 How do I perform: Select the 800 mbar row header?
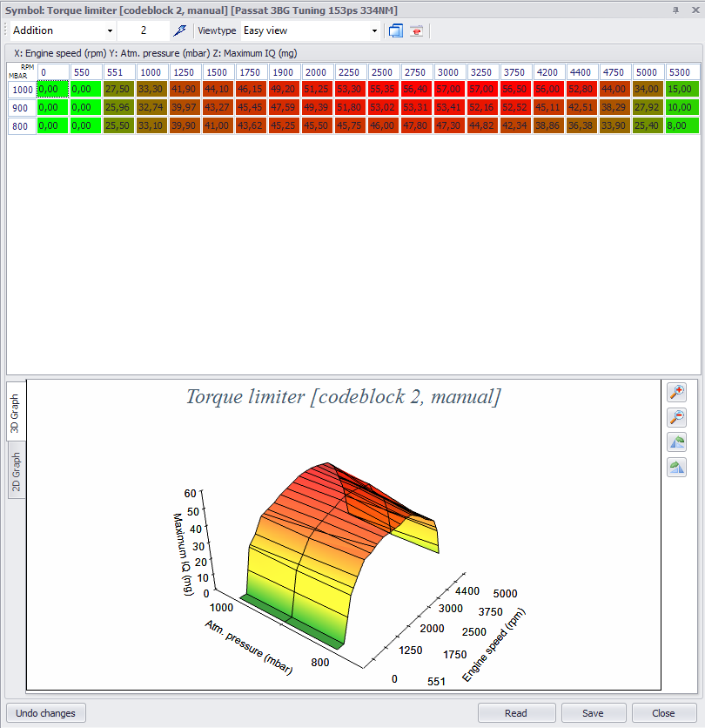tap(22, 125)
